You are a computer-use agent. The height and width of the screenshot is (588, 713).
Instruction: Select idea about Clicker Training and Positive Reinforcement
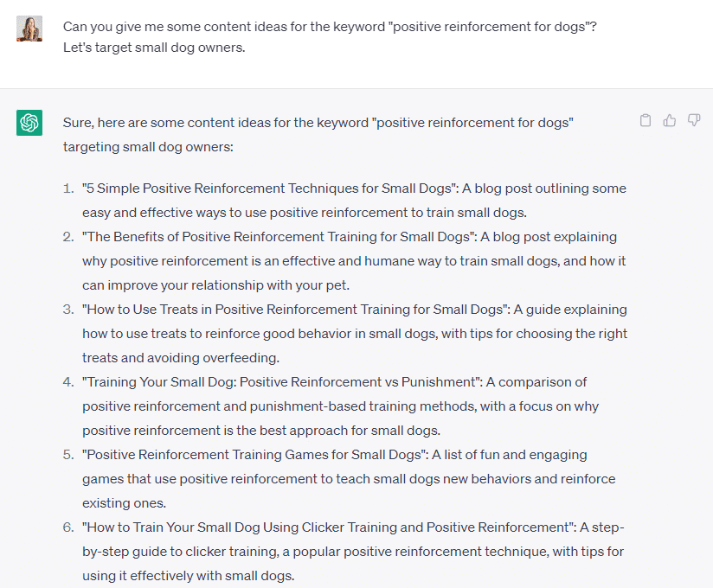(329, 527)
